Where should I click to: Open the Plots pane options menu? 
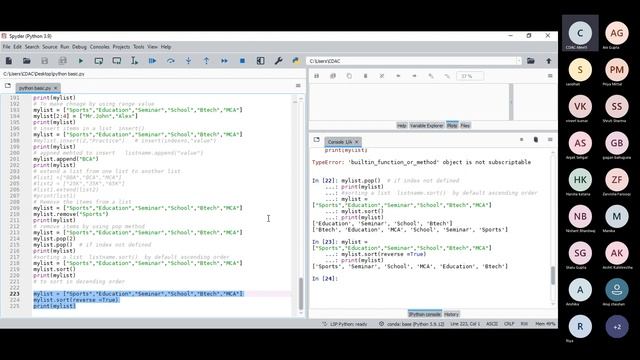tap(550, 76)
